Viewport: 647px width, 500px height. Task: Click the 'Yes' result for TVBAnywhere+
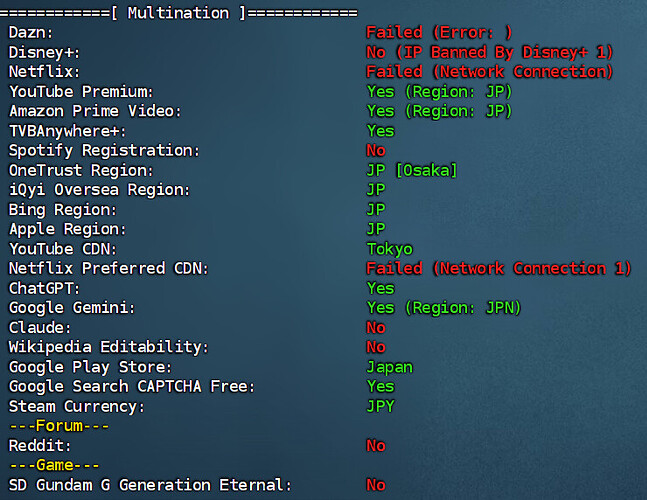(380, 131)
